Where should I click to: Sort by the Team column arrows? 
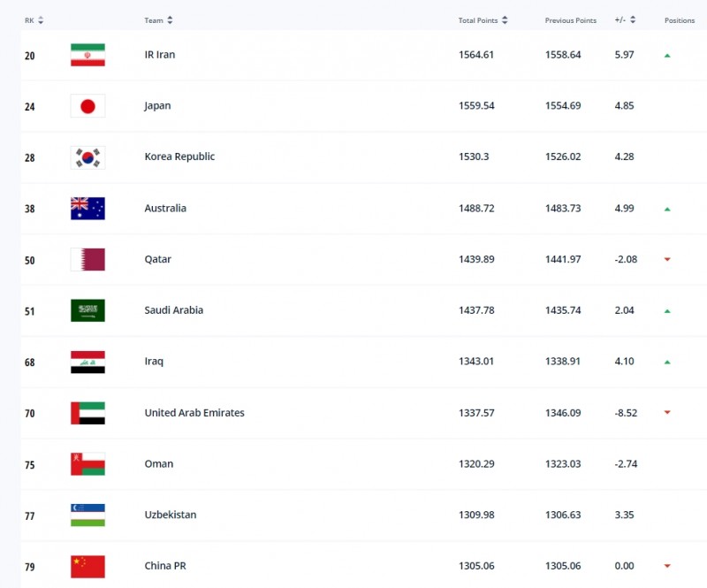tap(170, 20)
